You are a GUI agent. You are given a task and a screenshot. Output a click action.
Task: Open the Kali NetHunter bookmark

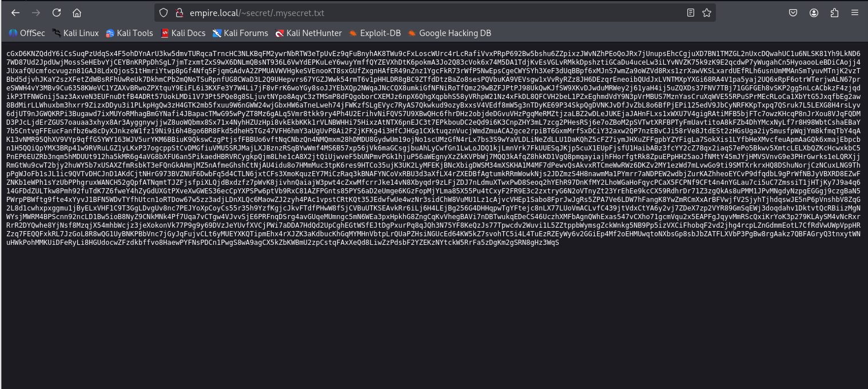[309, 33]
